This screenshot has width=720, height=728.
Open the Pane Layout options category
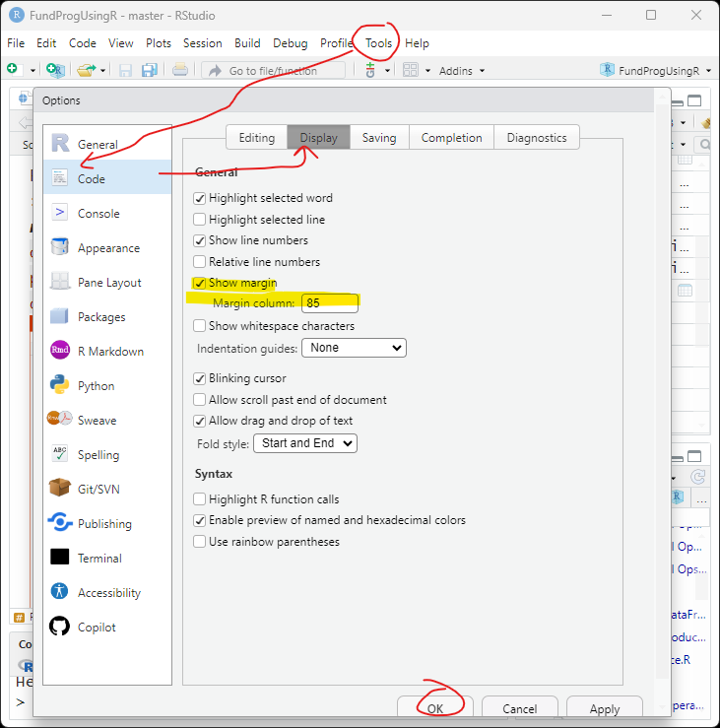107,283
